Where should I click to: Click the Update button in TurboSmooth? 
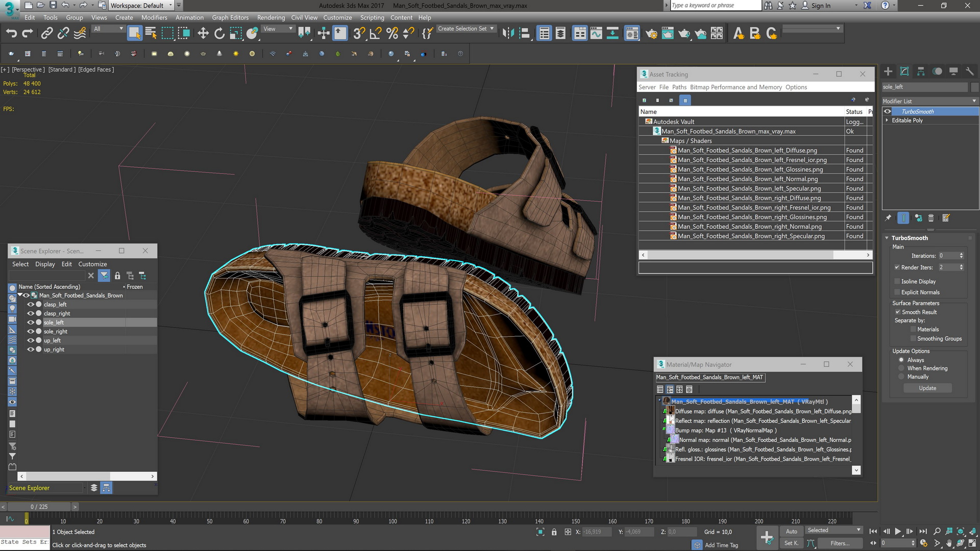click(x=927, y=388)
